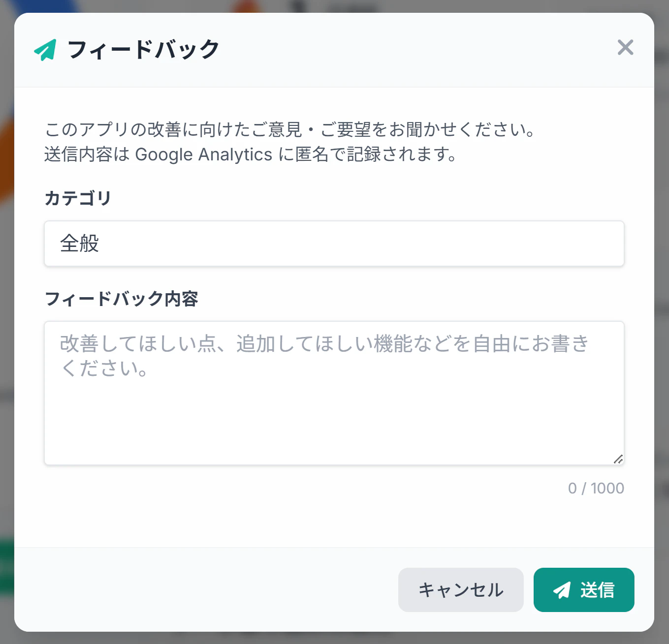Click the drag handle at the textarea's bottom-right
This screenshot has width=669, height=644.
[619, 459]
